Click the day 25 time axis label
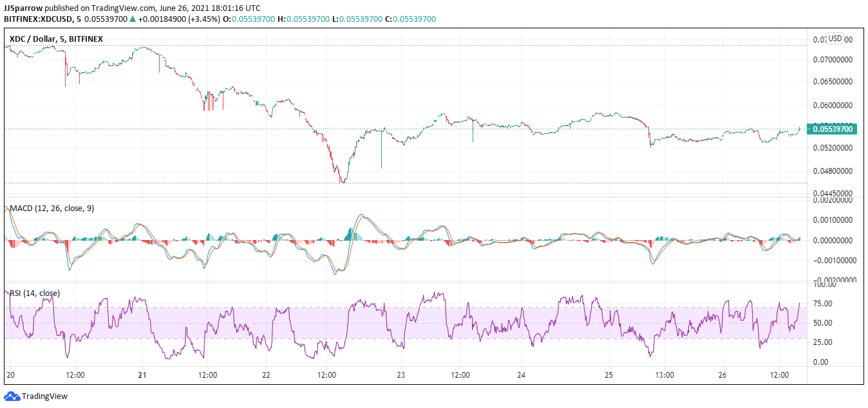Image resolution: width=868 pixels, height=408 pixels. (x=610, y=375)
